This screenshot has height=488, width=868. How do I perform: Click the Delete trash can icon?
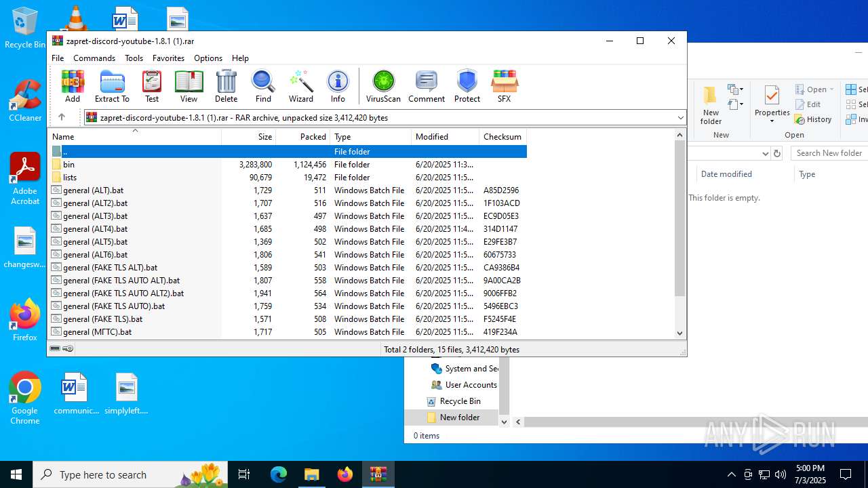pyautogui.click(x=226, y=86)
